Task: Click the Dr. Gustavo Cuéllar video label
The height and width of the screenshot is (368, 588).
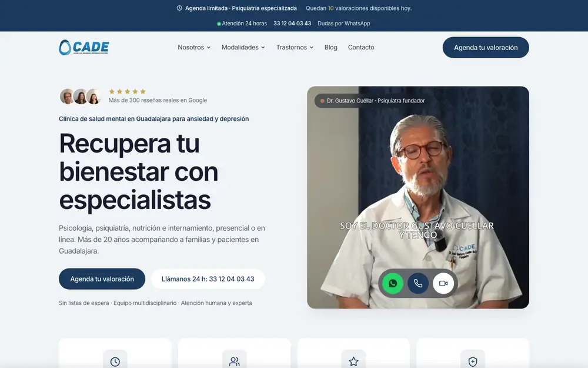Action: [372, 101]
